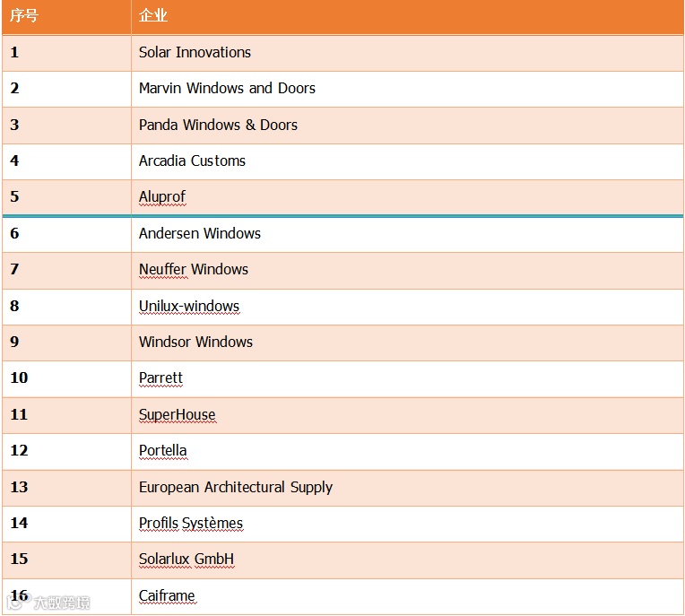Click the Windsor Windows entry
This screenshot has width=685, height=616.
point(408,343)
